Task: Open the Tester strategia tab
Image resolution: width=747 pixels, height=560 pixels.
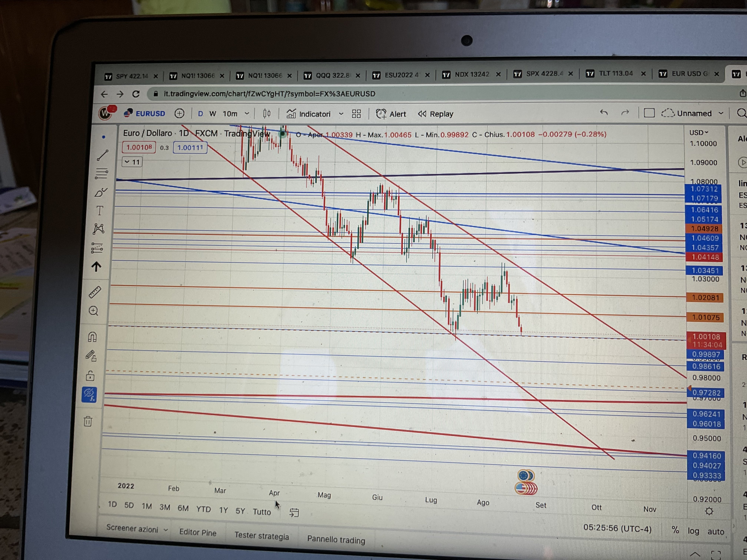Action: click(262, 536)
